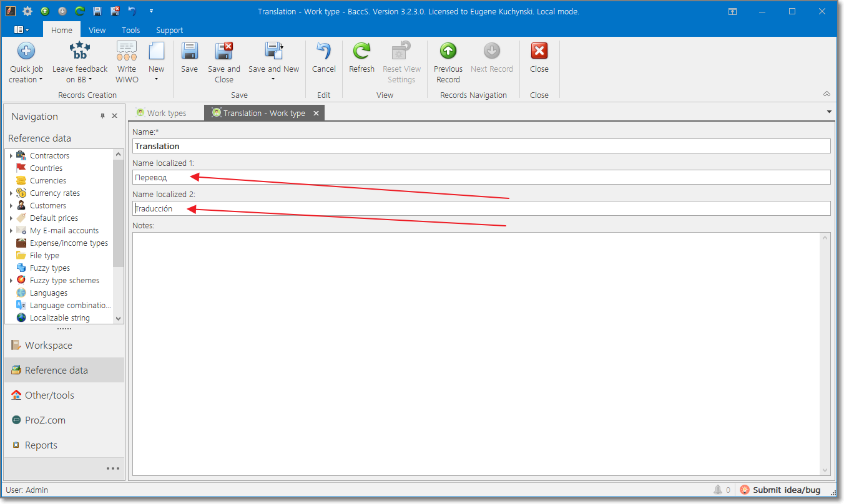Pin the Navigation panel
844x504 pixels.
pos(103,116)
